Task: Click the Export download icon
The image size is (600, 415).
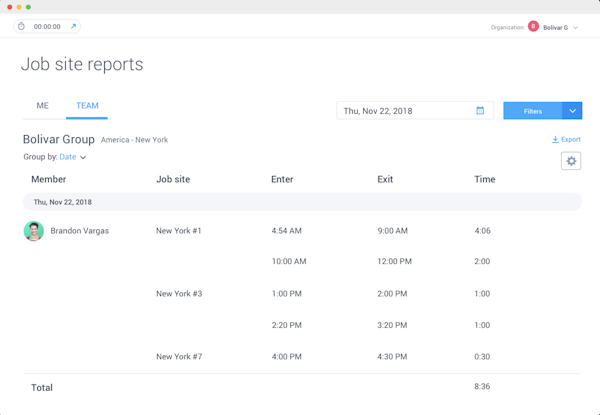Action: 555,140
